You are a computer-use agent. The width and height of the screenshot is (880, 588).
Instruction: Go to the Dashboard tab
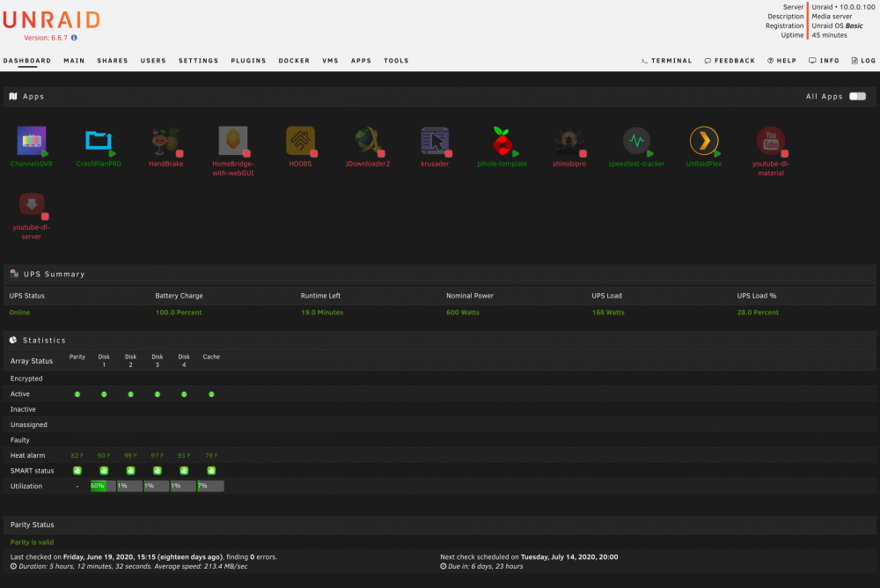[x=27, y=61]
